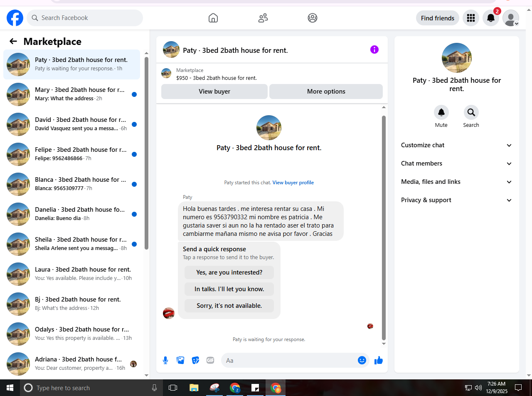Viewport: 532px width, 396px height.
Task: Open Bj's "What's the address" conversation
Action: pos(71,304)
